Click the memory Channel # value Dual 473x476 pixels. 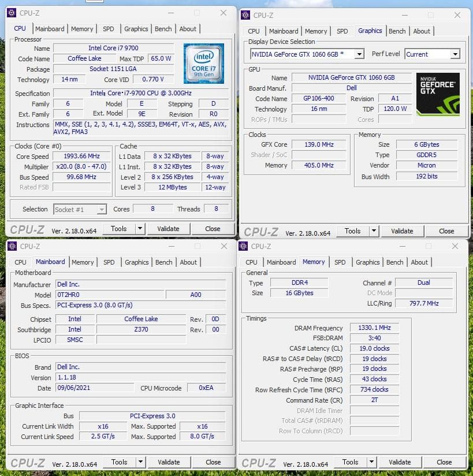pos(424,282)
